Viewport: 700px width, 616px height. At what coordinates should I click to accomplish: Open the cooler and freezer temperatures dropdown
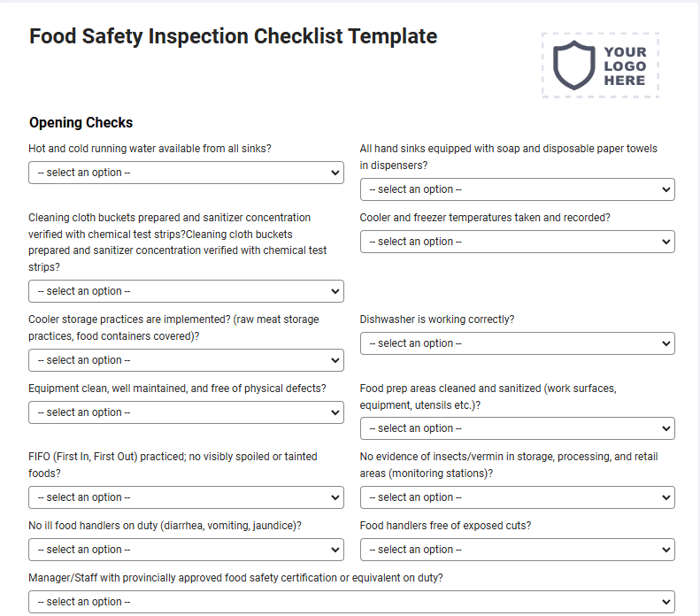click(518, 242)
